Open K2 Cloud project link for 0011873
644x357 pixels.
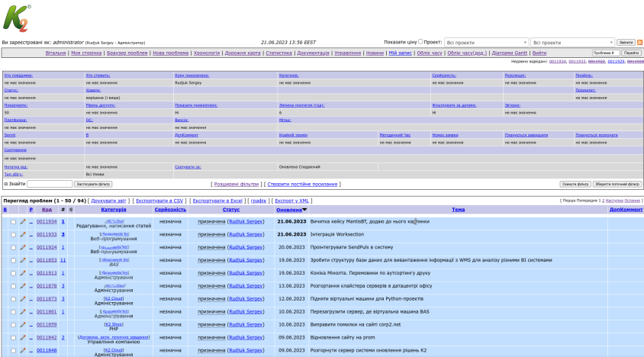pos(114,299)
